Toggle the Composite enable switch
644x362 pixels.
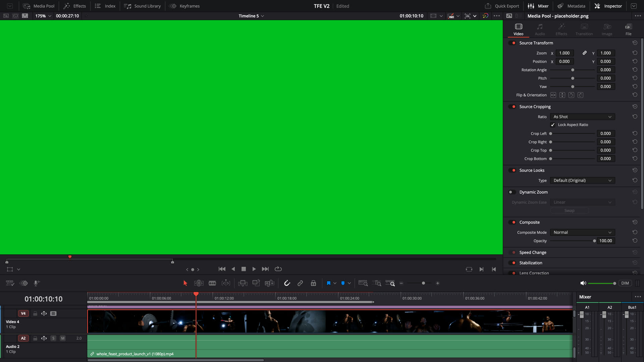(512, 222)
